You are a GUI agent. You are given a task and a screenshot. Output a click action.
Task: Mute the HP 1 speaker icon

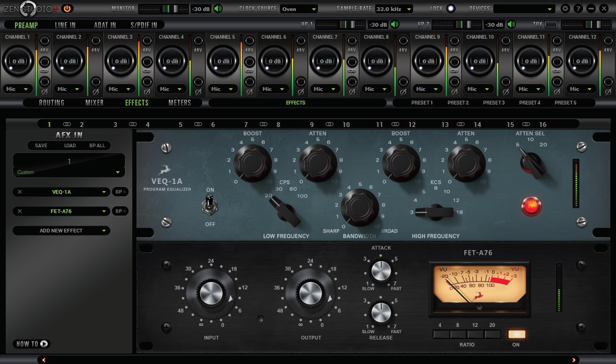pos(395,25)
